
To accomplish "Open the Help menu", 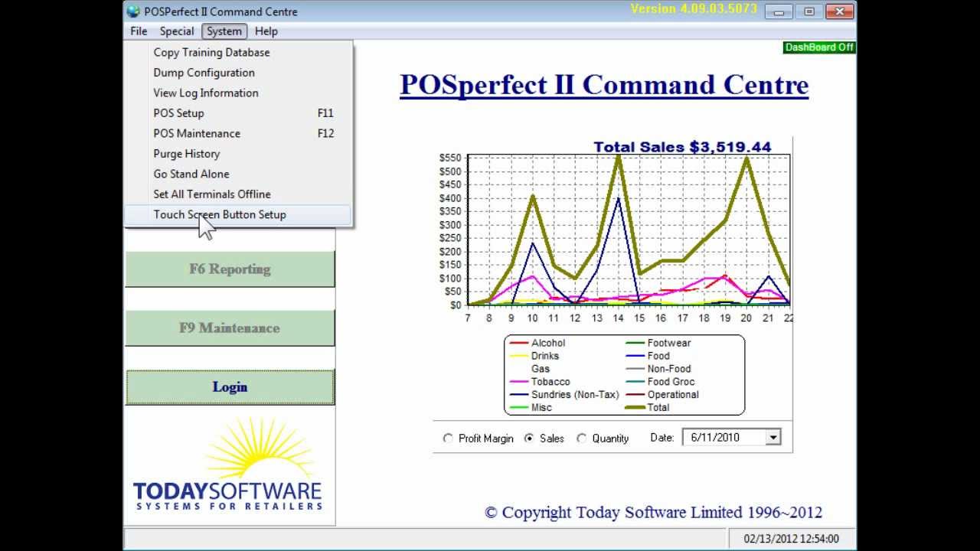I will [x=266, y=31].
